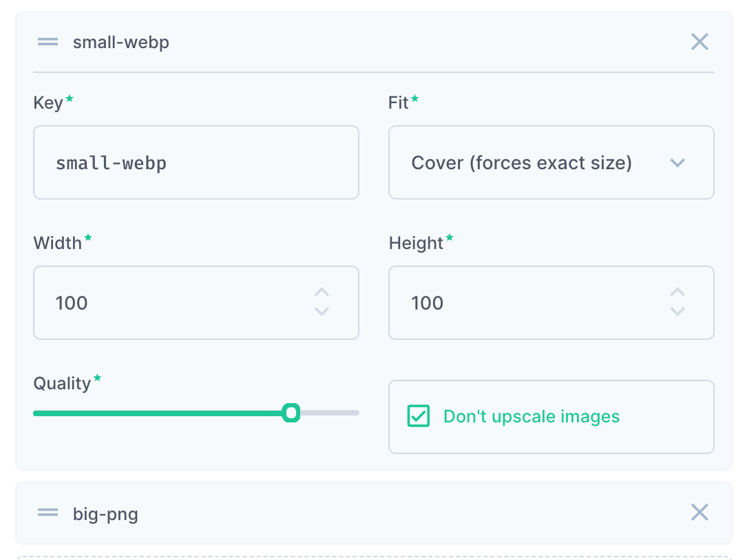756x560 pixels.
Task: Click the drag handle on the small-webp card
Action: [47, 41]
